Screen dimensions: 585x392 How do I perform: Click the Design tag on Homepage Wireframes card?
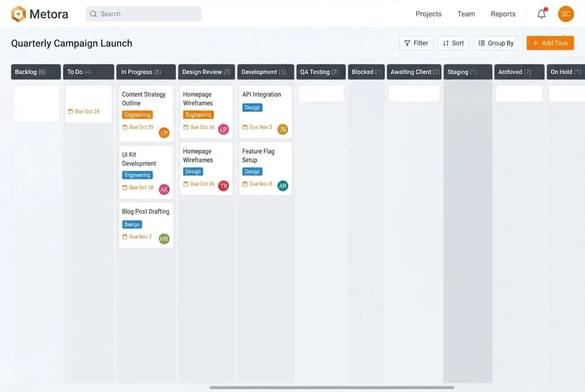click(193, 171)
